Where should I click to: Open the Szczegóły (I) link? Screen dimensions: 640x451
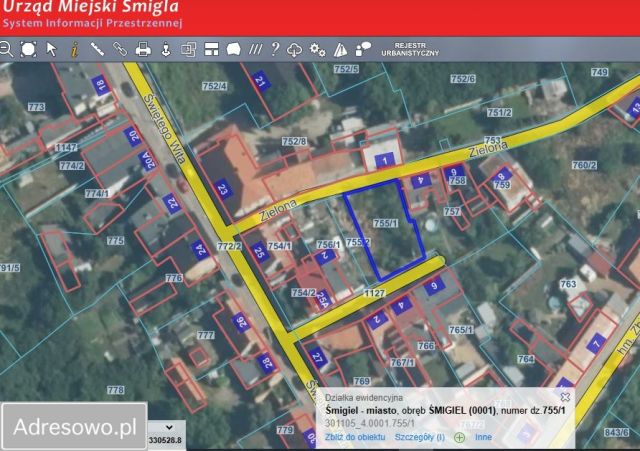pyautogui.click(x=419, y=437)
